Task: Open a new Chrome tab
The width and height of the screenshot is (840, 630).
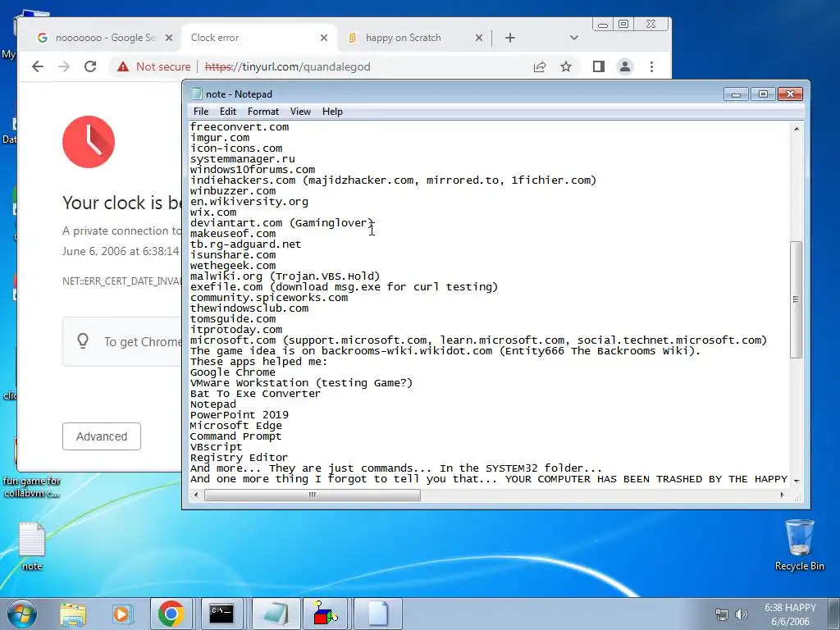Action: click(x=510, y=38)
